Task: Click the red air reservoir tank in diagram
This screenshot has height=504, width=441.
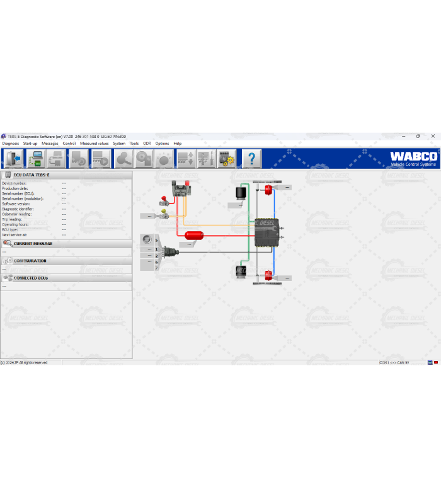Action: point(194,235)
